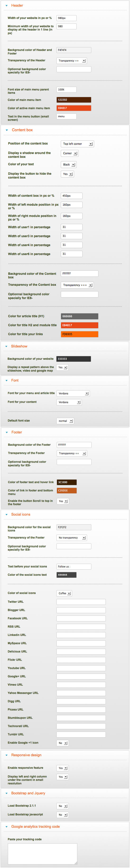The image size is (130, 868).
Task: Click the Color of active main menu item swatch
Action: click(x=74, y=108)
